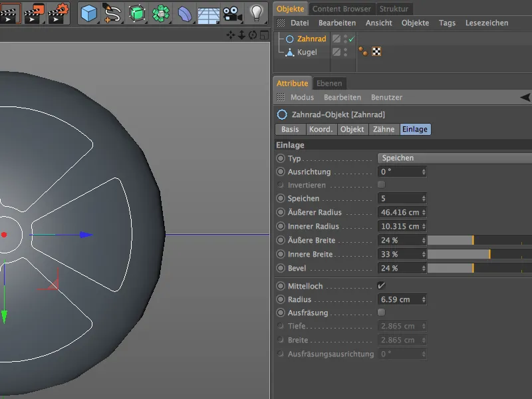Viewport: 532px width, 399px height.
Task: Click the Invertieren checkbox
Action: point(381,185)
